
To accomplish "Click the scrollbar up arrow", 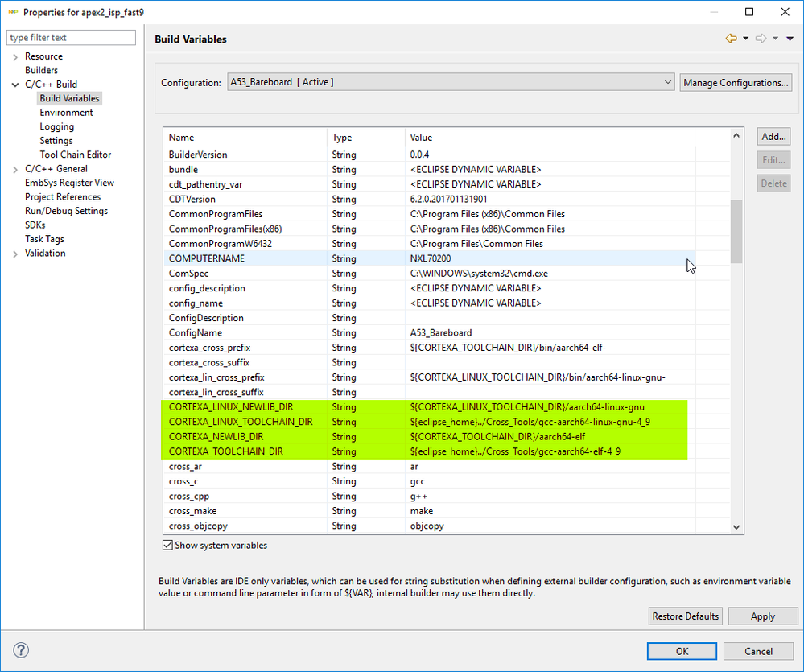I will [x=736, y=135].
